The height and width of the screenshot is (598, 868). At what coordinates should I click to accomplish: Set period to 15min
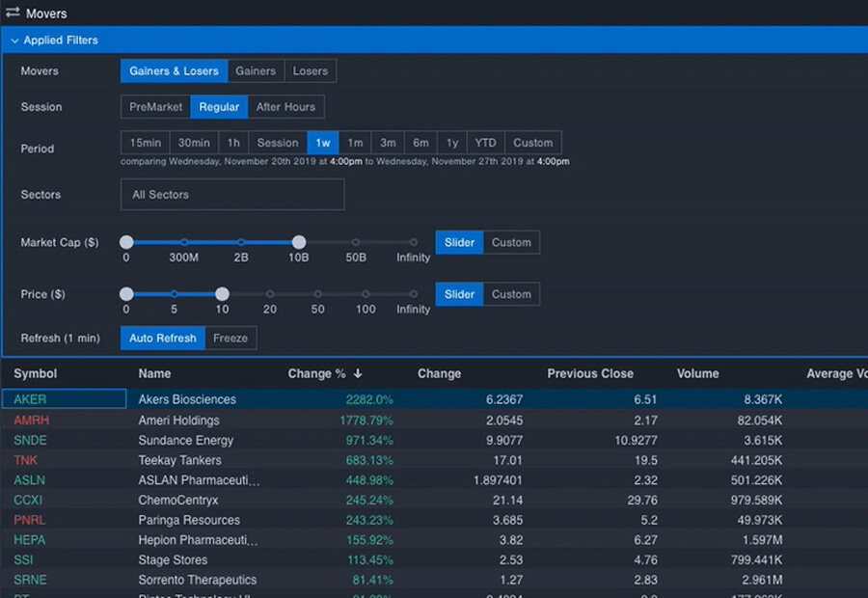(x=145, y=143)
